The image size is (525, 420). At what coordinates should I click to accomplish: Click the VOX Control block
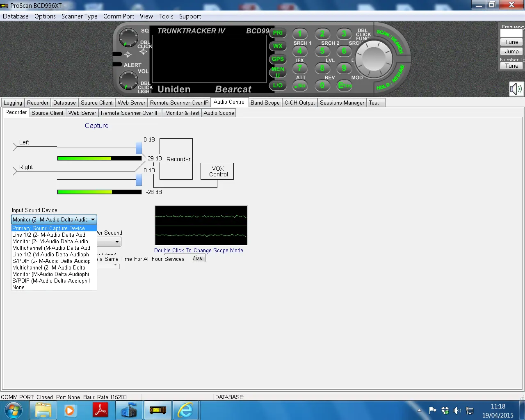[217, 171]
